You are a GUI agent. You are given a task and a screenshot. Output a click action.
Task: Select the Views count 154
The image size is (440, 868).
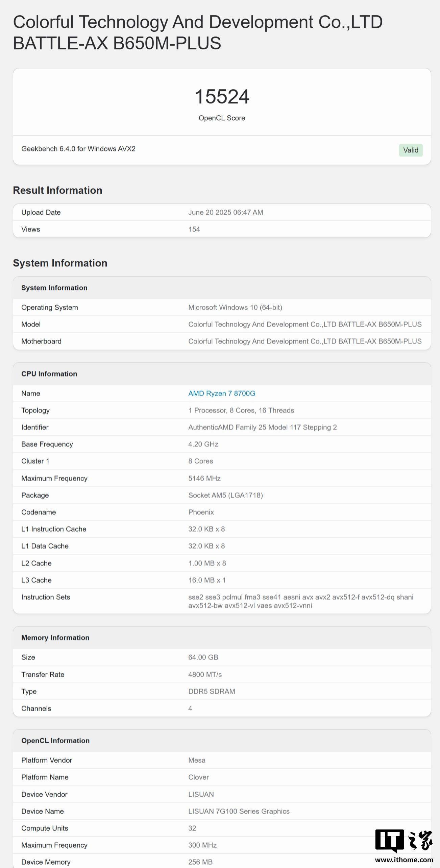pos(194,229)
